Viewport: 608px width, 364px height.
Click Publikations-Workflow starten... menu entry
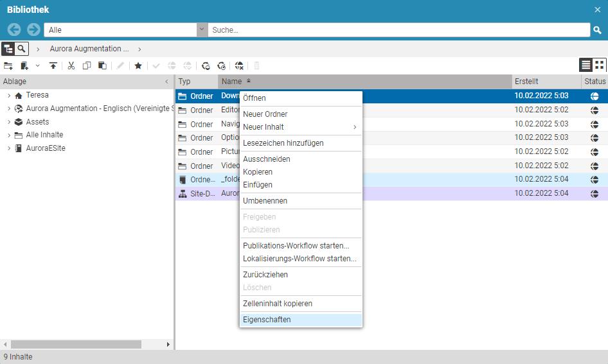click(296, 246)
